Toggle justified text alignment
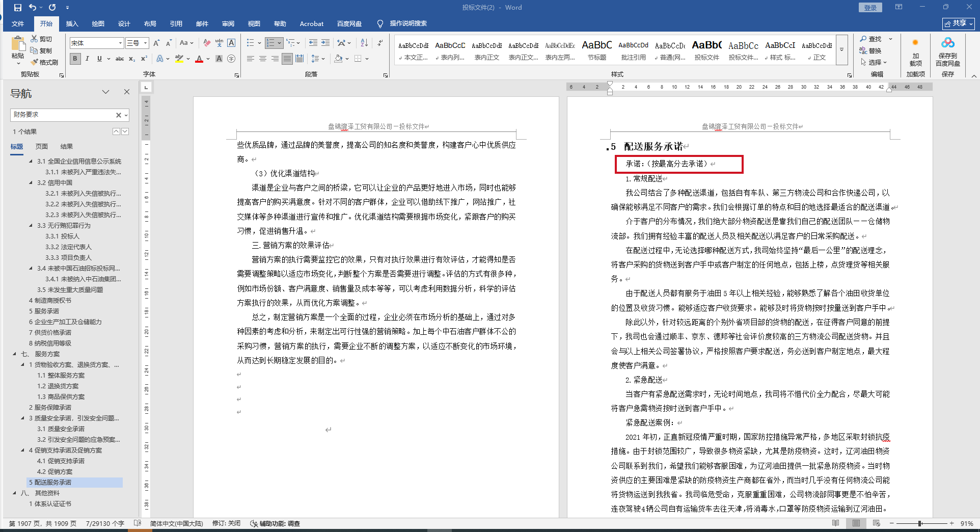Screen dimensions: 980x532 coord(287,59)
